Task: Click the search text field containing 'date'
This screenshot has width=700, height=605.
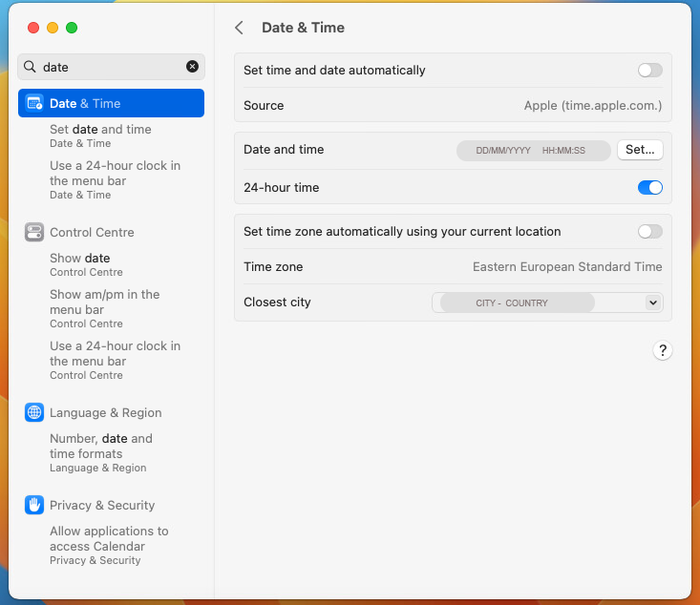Action: [110, 67]
